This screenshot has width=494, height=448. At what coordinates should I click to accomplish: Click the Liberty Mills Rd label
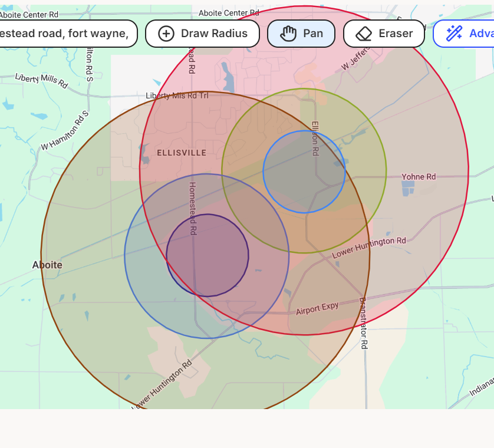pos(41,80)
